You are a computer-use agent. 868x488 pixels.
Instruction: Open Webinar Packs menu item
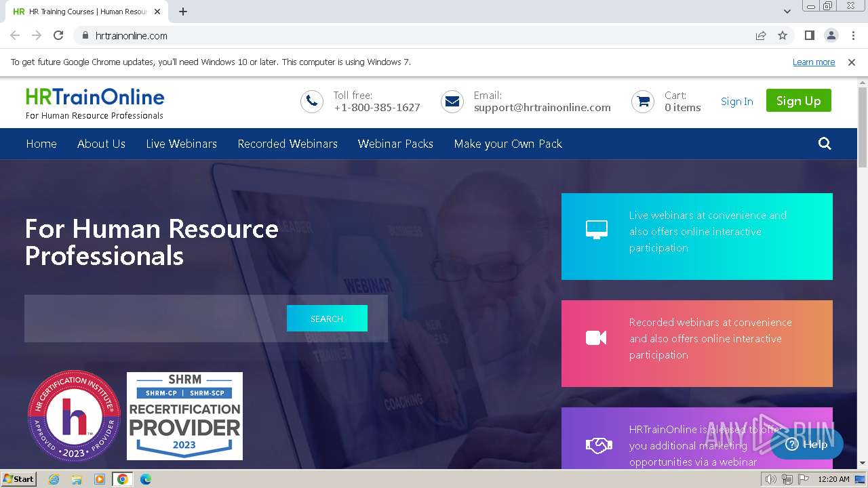pos(395,144)
